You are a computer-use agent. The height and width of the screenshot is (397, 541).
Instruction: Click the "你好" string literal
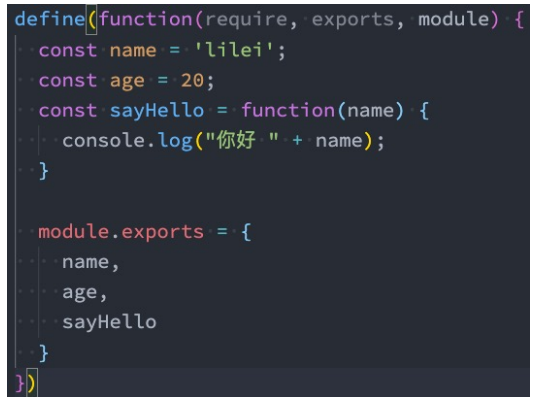tap(242, 140)
